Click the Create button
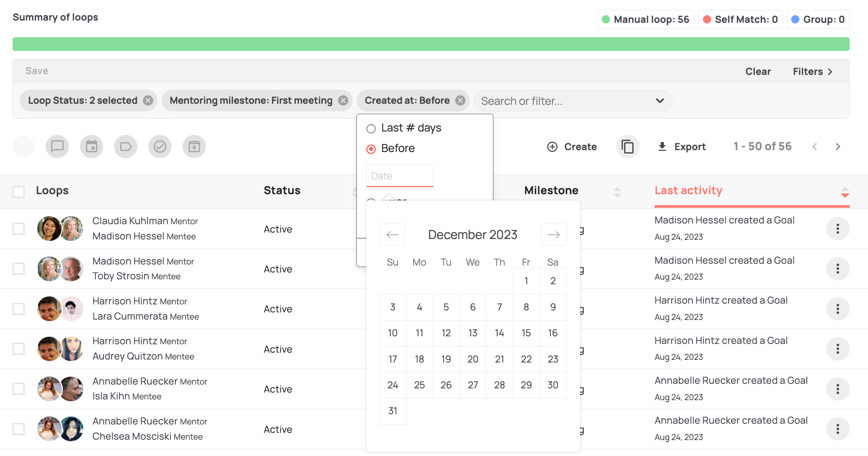 (572, 146)
